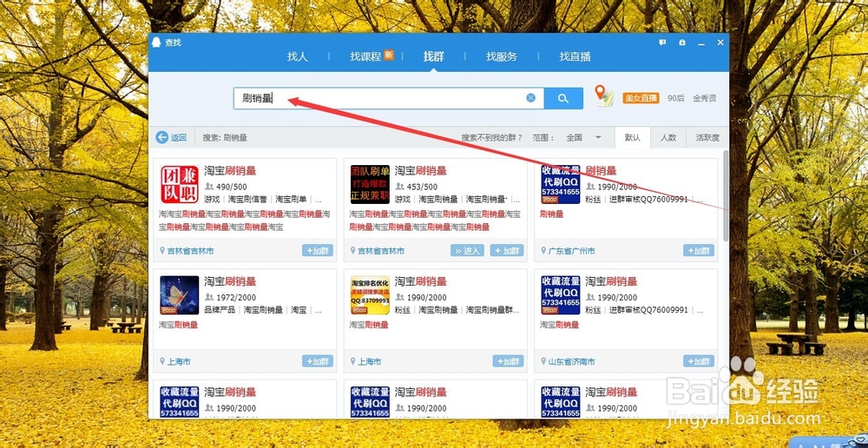Image resolution: width=868 pixels, height=448 pixels.
Task: Click the magnifier search button
Action: [x=563, y=98]
